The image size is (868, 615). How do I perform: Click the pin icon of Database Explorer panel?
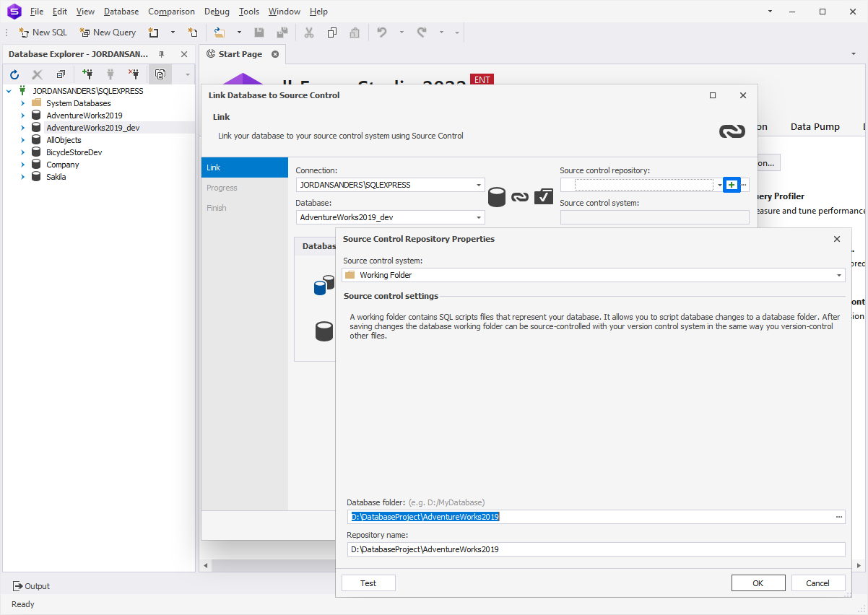(x=162, y=54)
